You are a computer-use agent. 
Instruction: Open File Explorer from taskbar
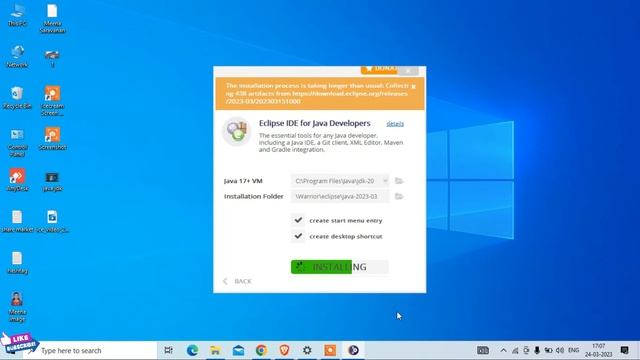(x=215, y=350)
